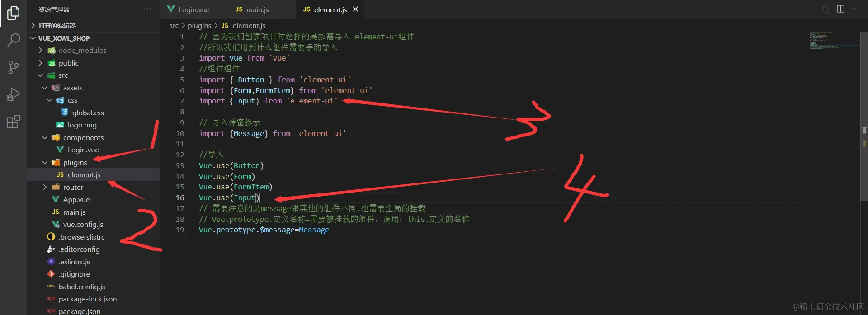The width and height of the screenshot is (868, 315).
Task: Click the Vue icon beside Login.vue in tree
Action: (x=60, y=150)
